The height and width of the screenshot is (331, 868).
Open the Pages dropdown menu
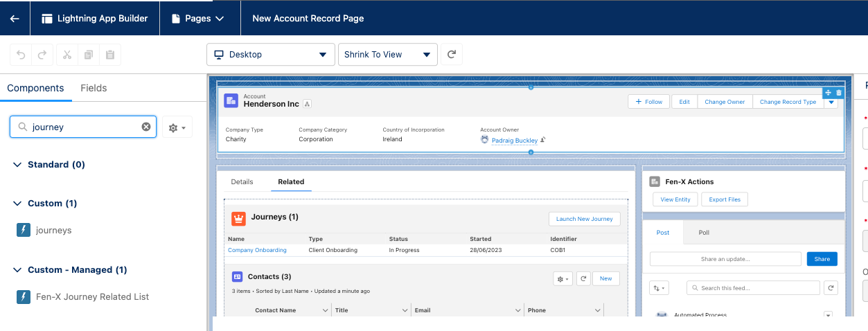(x=200, y=19)
